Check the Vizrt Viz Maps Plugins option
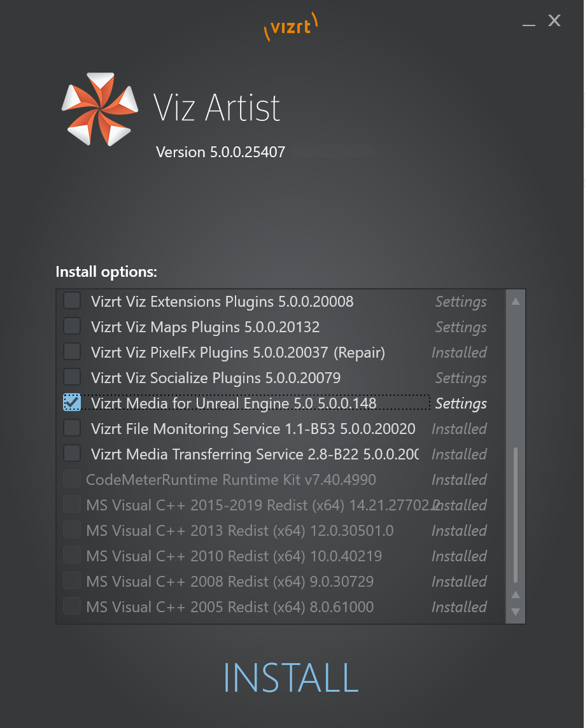The width and height of the screenshot is (585, 728). [72, 326]
